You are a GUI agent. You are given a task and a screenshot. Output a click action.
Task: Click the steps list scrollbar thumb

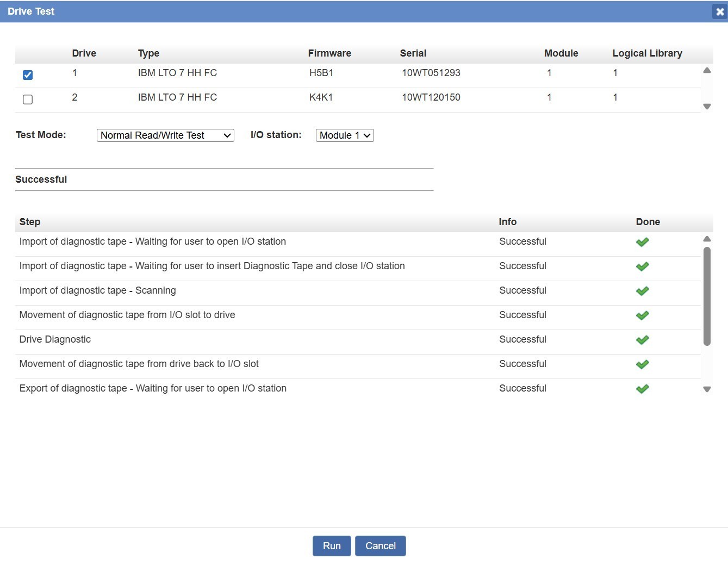pos(707,296)
